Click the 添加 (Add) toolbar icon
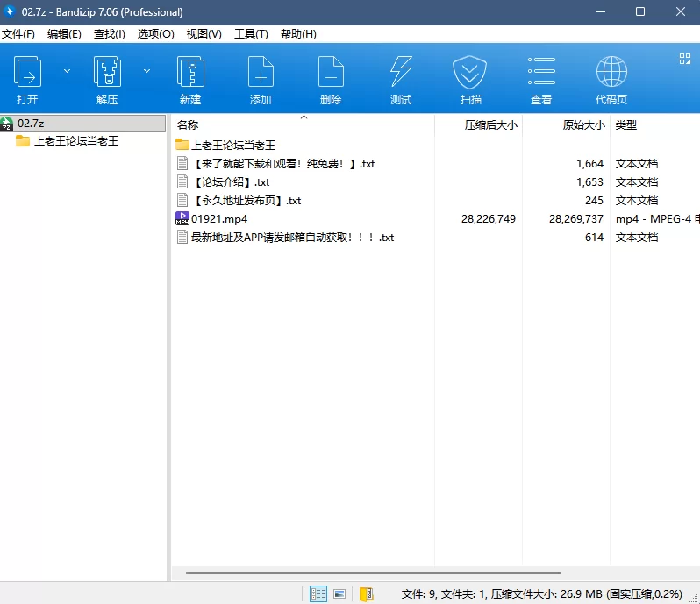Image resolution: width=700 pixels, height=604 pixels. coord(261,78)
